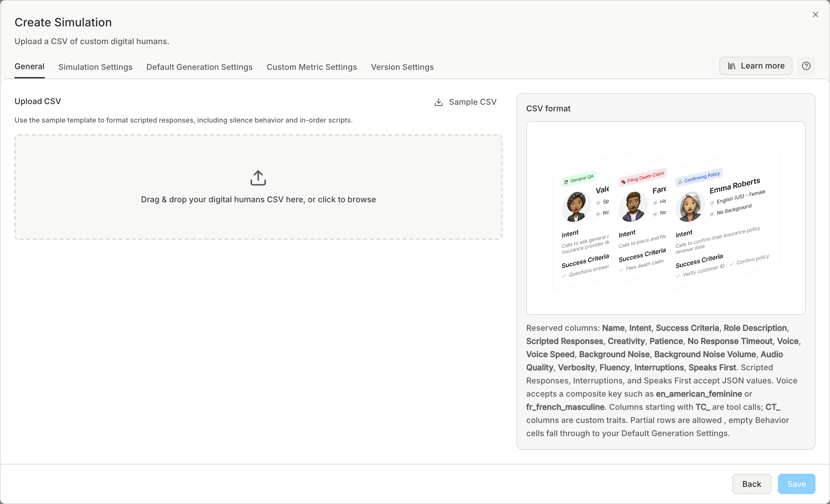This screenshot has width=830, height=504.
Task: Open the Simulation Settings tab
Action: 95,67
